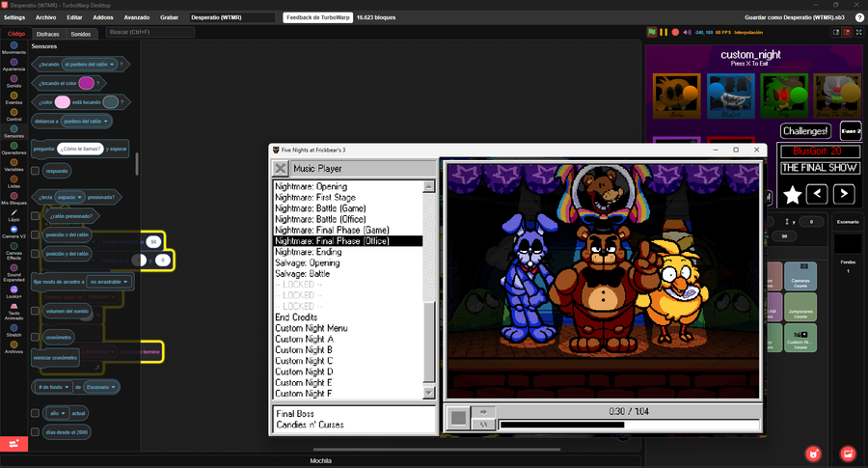868x468 pixels.
Task: Open the Control block category
Action: tap(14, 115)
